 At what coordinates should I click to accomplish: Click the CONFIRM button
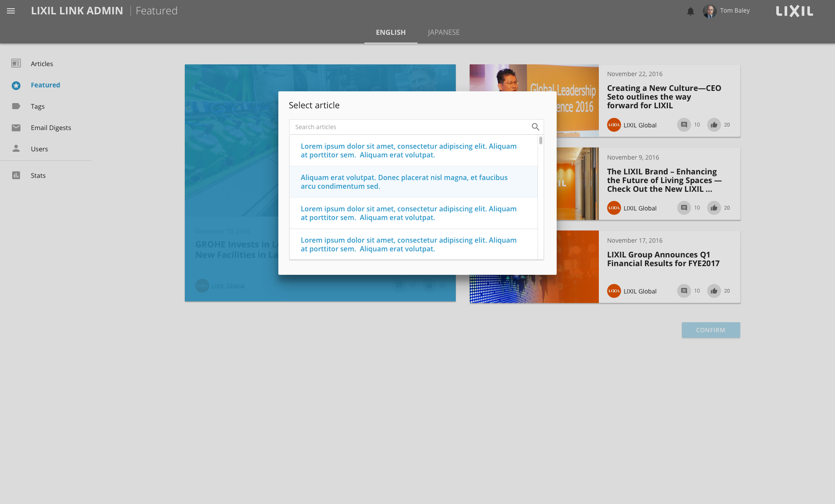pos(711,330)
